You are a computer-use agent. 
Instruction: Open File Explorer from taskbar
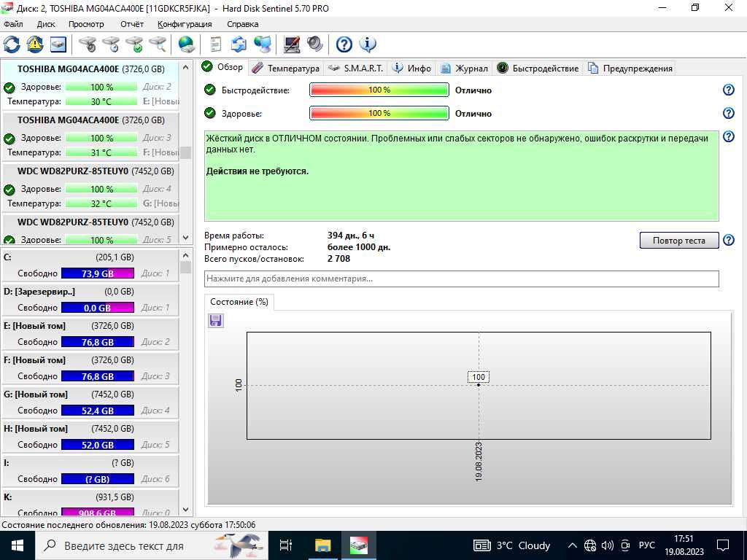point(323,545)
